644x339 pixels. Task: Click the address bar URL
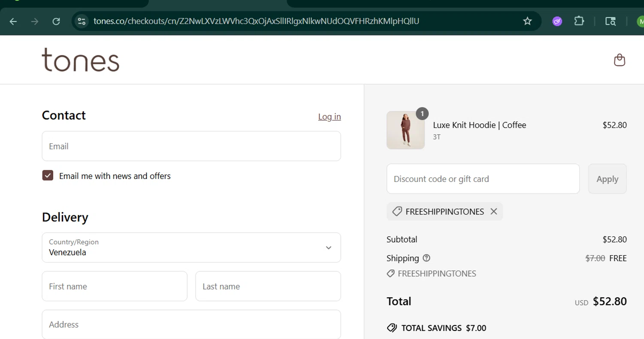(256, 21)
